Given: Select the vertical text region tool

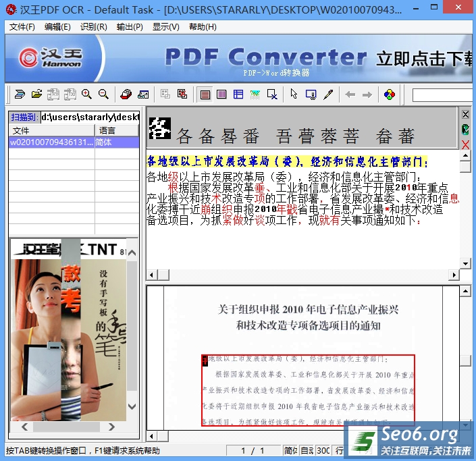Looking at the screenshot, I should pos(221,94).
